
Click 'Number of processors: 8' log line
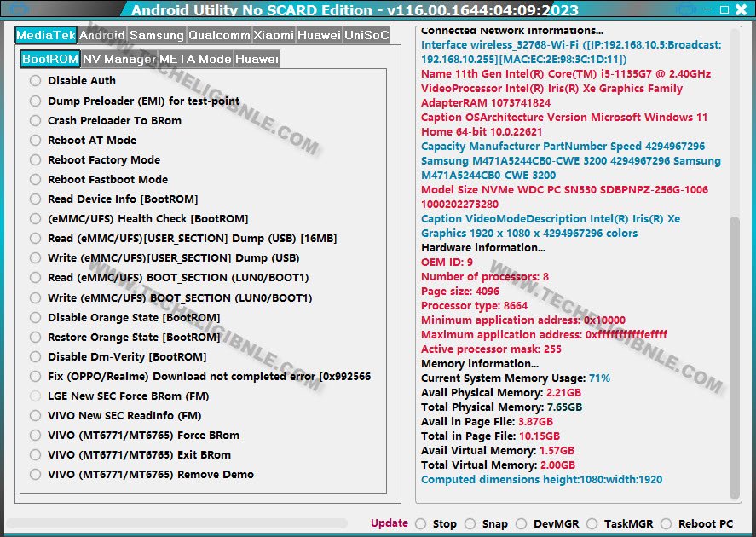click(485, 277)
